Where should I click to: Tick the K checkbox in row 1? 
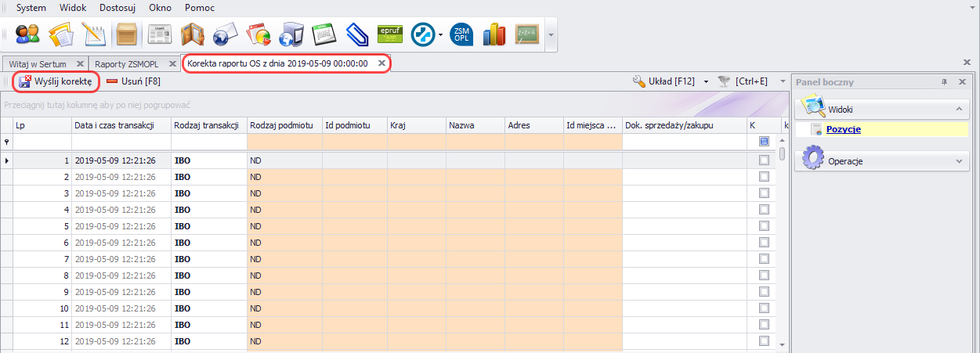point(764,160)
